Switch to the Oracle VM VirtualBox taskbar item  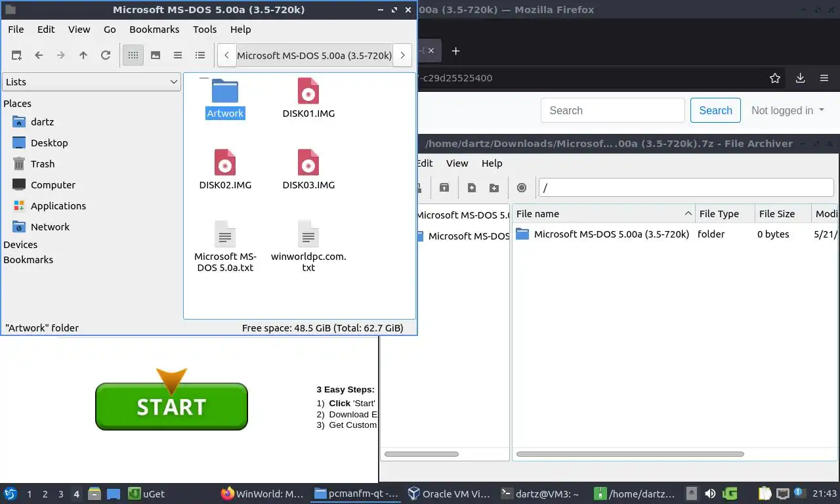coord(448,494)
